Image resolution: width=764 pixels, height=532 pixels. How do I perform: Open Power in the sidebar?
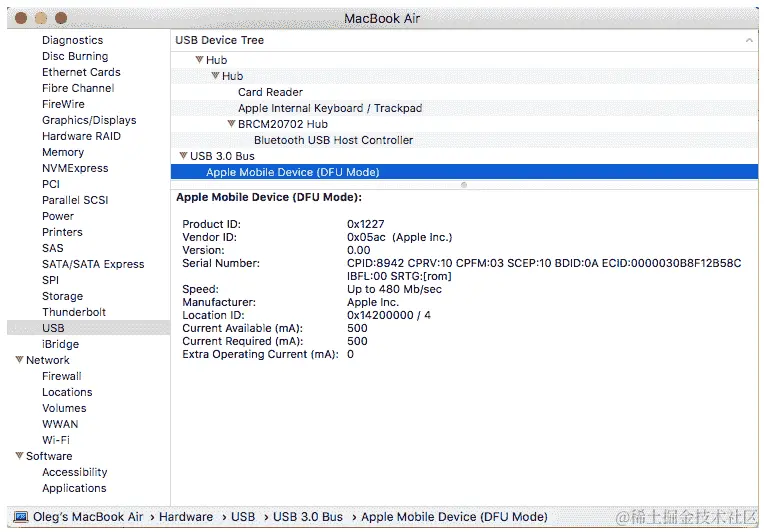(58, 216)
